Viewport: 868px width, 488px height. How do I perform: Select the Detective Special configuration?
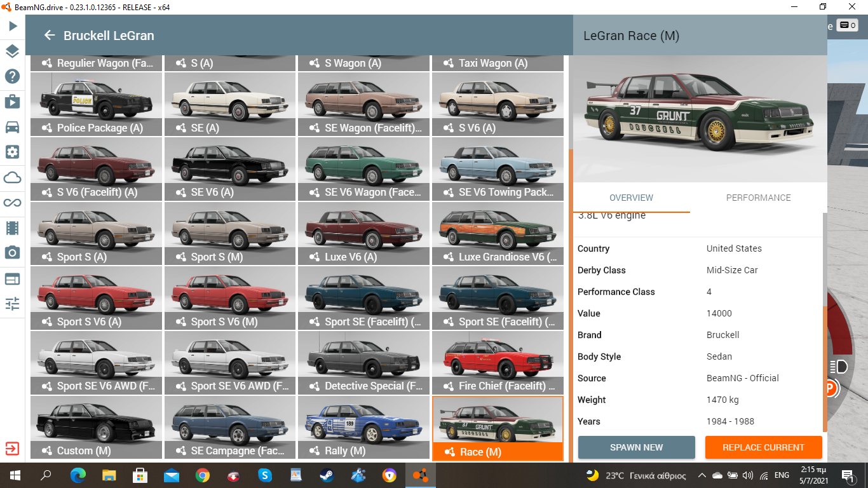point(364,363)
